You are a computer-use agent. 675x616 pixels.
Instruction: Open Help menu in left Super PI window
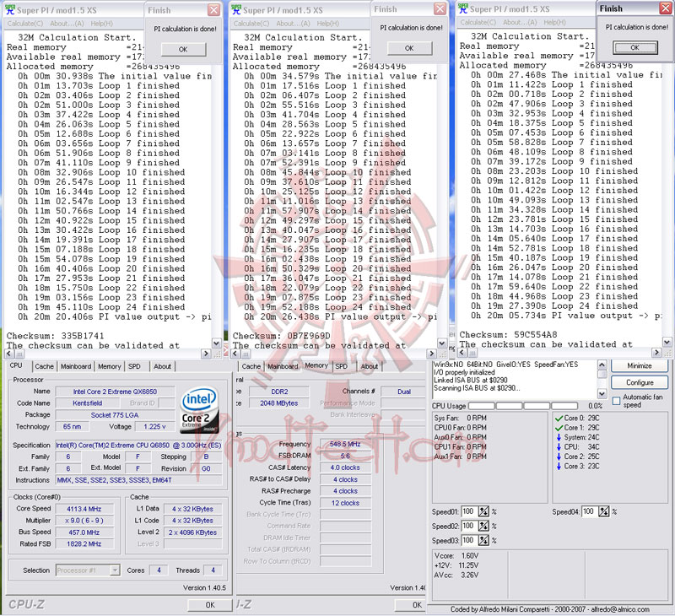point(101,24)
